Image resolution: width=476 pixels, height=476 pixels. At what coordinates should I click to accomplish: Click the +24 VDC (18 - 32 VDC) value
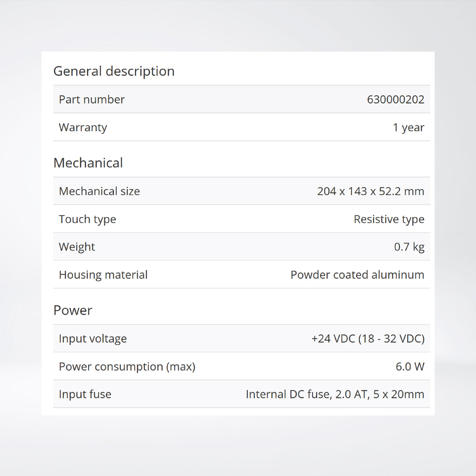point(368,338)
